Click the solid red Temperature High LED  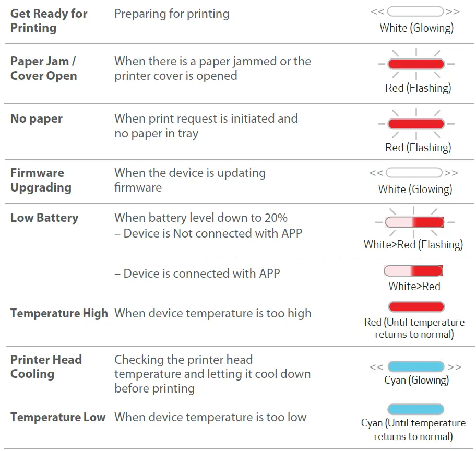click(x=415, y=307)
